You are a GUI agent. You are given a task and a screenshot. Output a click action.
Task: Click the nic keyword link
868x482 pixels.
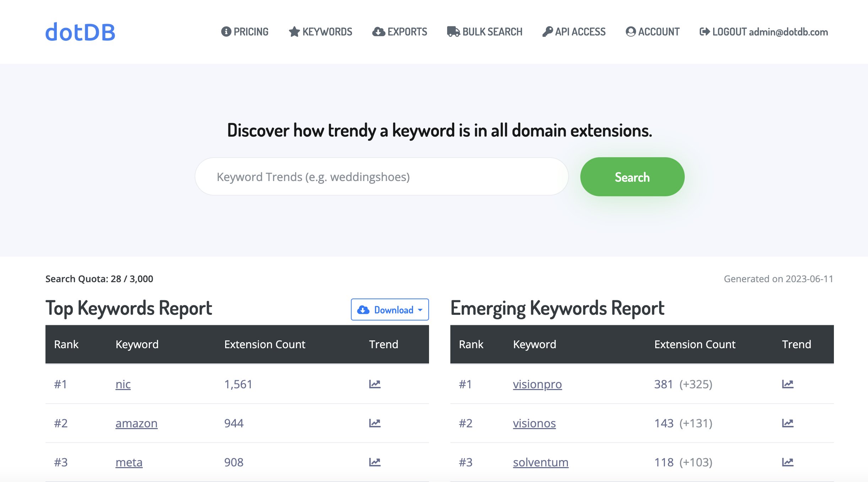tap(124, 383)
